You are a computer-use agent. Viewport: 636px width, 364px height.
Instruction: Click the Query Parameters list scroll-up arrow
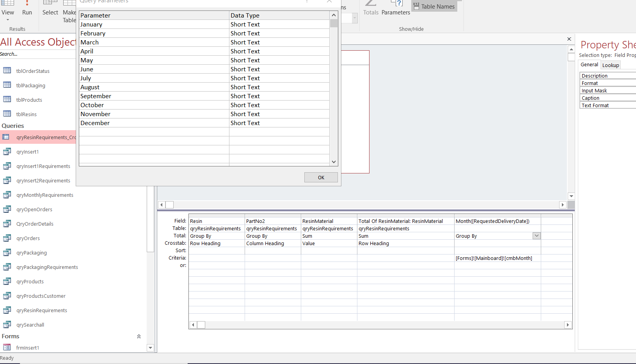tap(334, 15)
